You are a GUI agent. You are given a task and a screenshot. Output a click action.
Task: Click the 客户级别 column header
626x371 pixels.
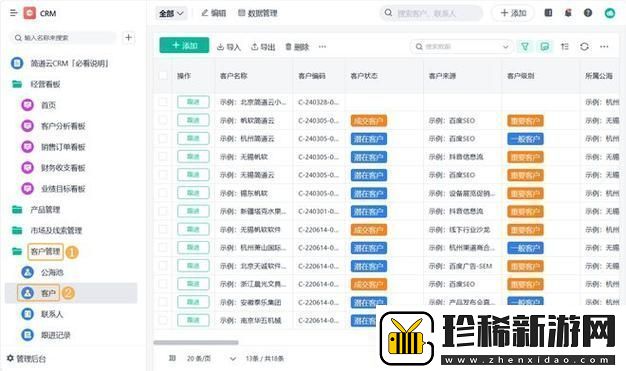tap(521, 75)
